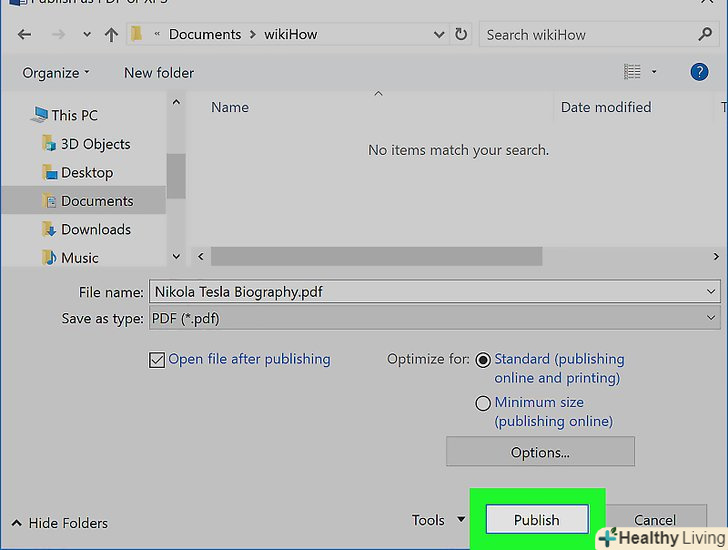Choose Minimum size radio option
Image resolution: width=728 pixels, height=550 pixels.
coord(484,403)
